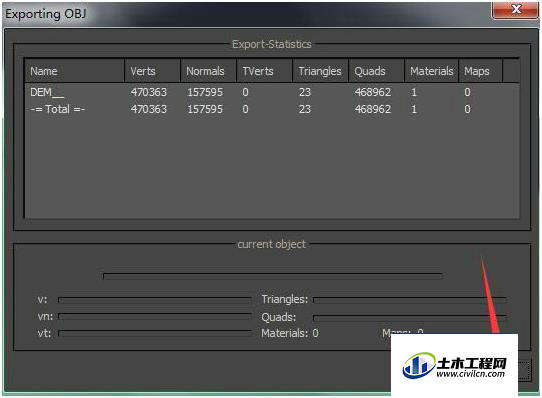Click Triangles value 23 in DEM__ row
The width and height of the screenshot is (542, 398).
click(305, 92)
